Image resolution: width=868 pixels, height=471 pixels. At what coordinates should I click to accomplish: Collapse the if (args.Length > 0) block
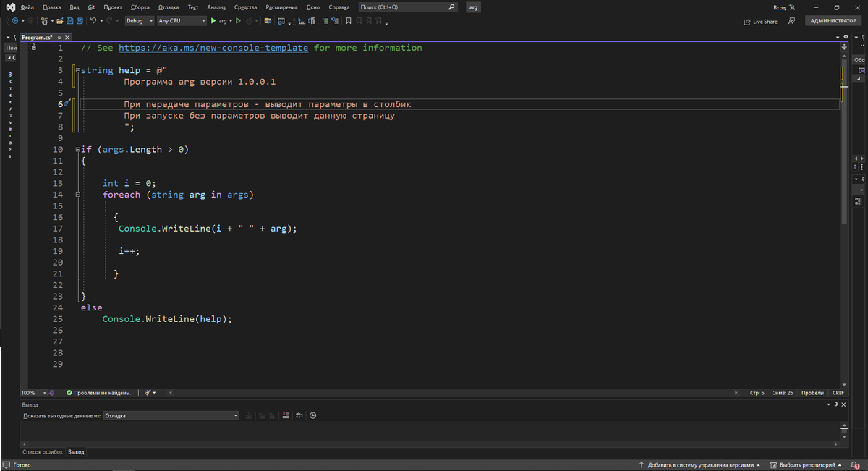[77, 150]
